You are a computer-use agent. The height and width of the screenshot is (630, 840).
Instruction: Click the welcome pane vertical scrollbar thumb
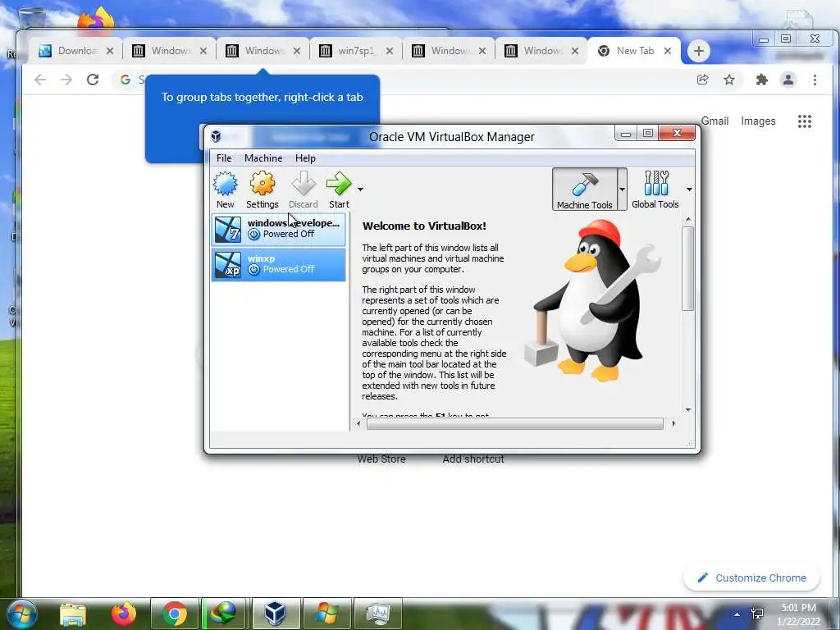coord(688,268)
